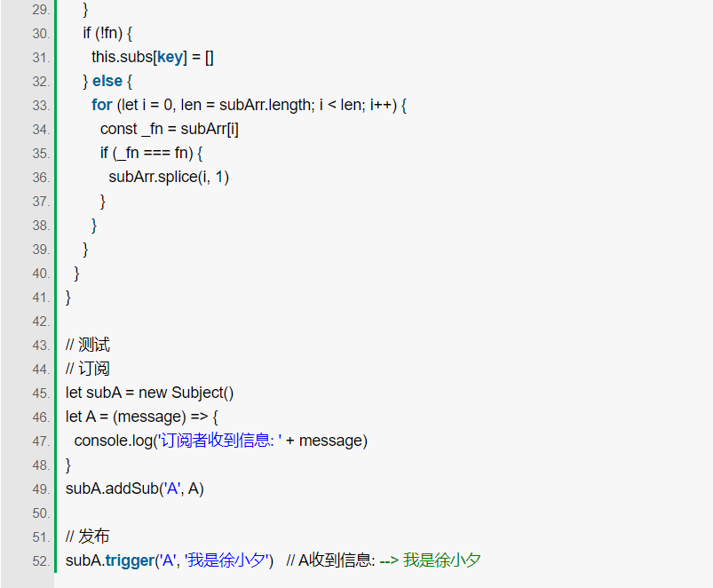The height and width of the screenshot is (588, 713).
Task: Click the '// 测试' comment line
Action: tap(88, 345)
